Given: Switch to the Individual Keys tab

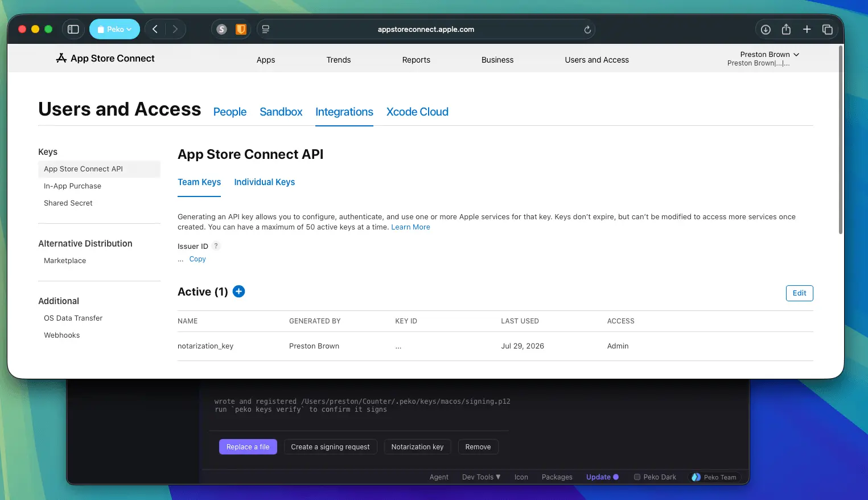Looking at the screenshot, I should tap(265, 182).
